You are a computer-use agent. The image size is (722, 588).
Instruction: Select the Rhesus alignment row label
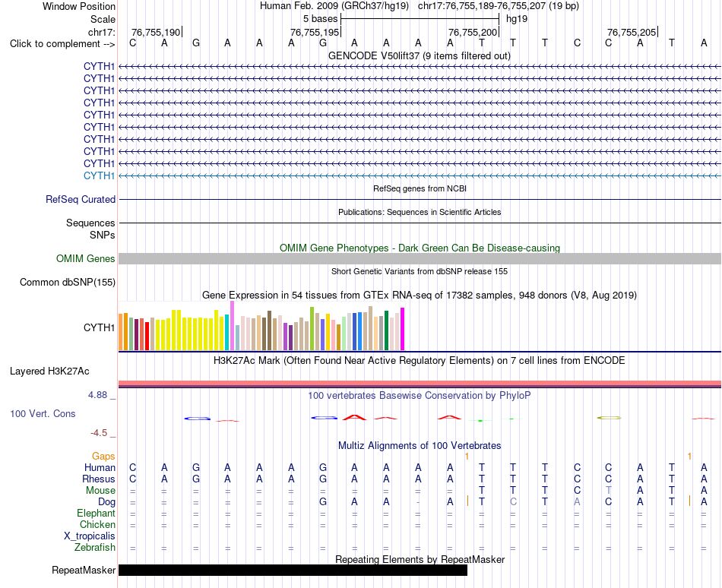99,479
